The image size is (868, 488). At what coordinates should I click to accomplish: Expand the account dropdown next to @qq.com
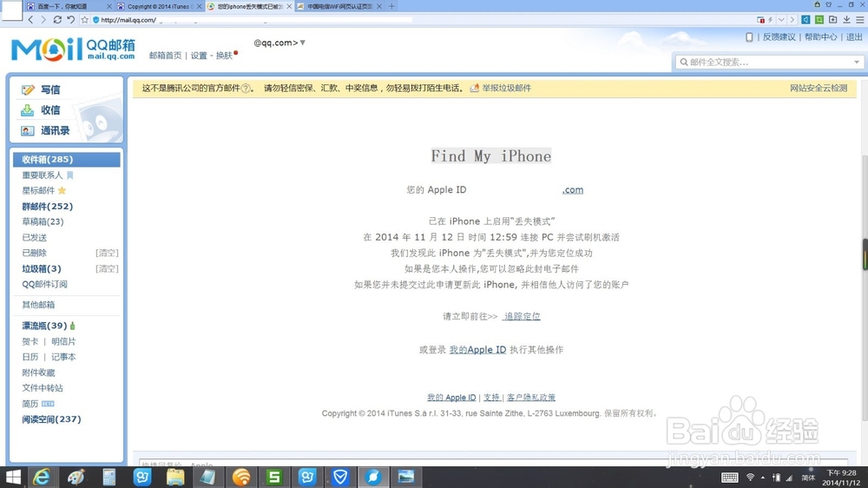(x=303, y=43)
